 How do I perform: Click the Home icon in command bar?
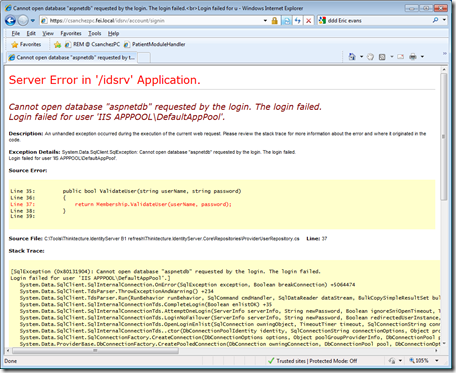click(x=352, y=57)
